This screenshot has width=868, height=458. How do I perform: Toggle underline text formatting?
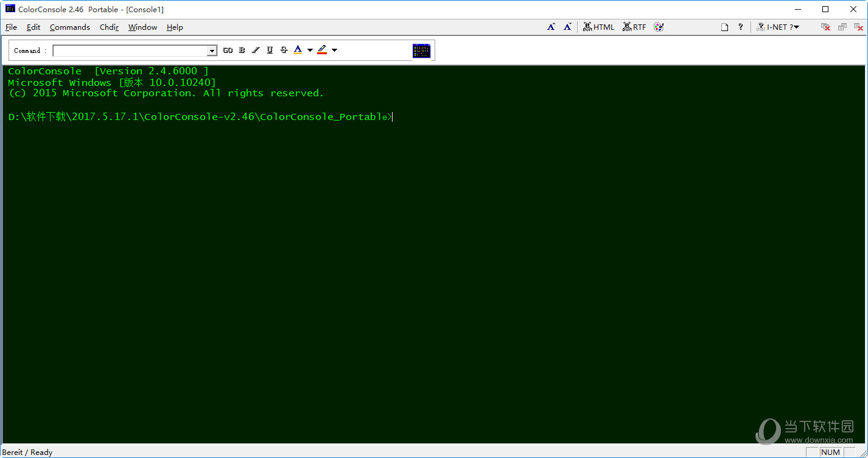pos(270,51)
